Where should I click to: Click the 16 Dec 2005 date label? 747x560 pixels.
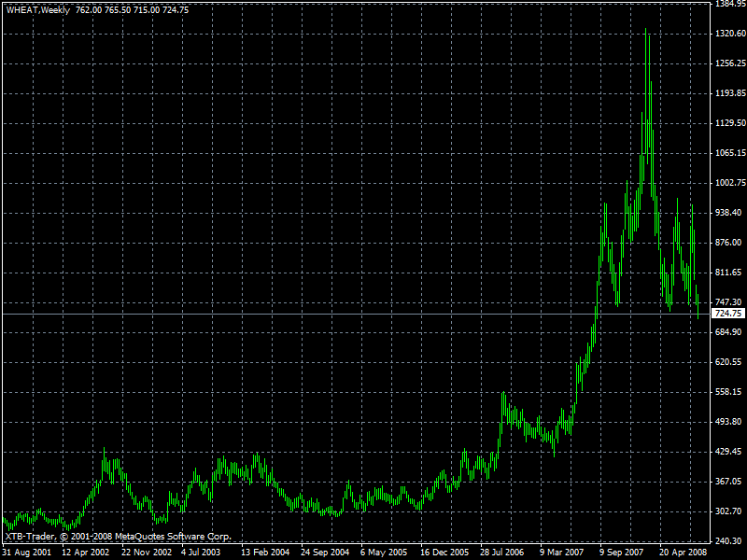click(x=444, y=553)
